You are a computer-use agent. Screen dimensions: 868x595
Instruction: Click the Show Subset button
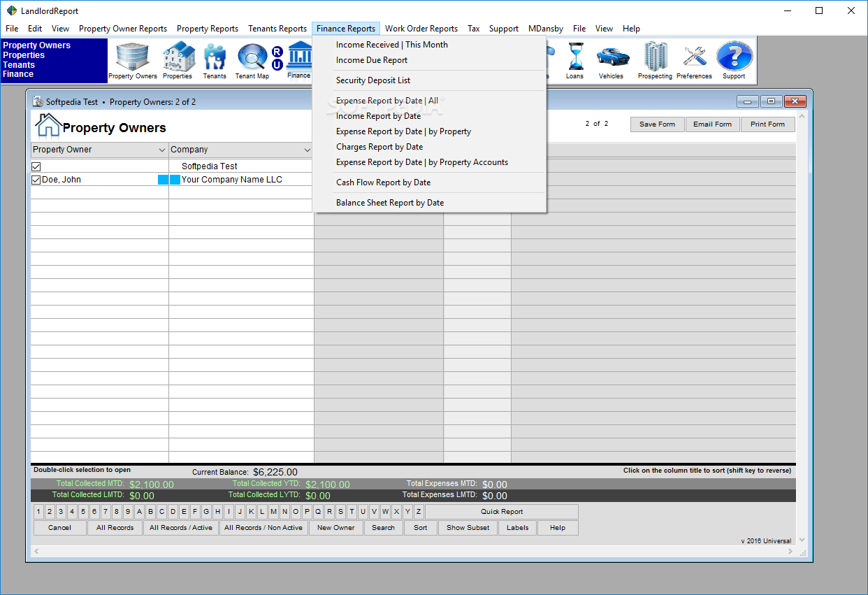point(468,528)
